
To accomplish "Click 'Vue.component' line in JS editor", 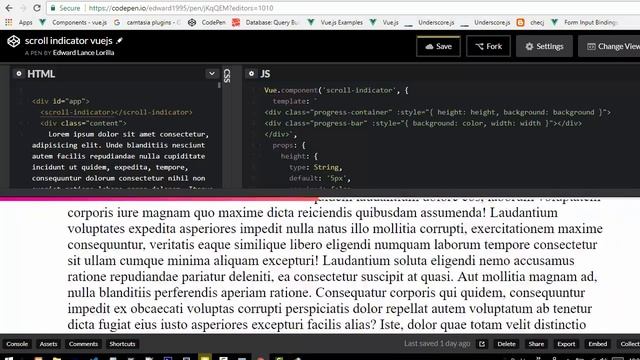I will (336, 90).
